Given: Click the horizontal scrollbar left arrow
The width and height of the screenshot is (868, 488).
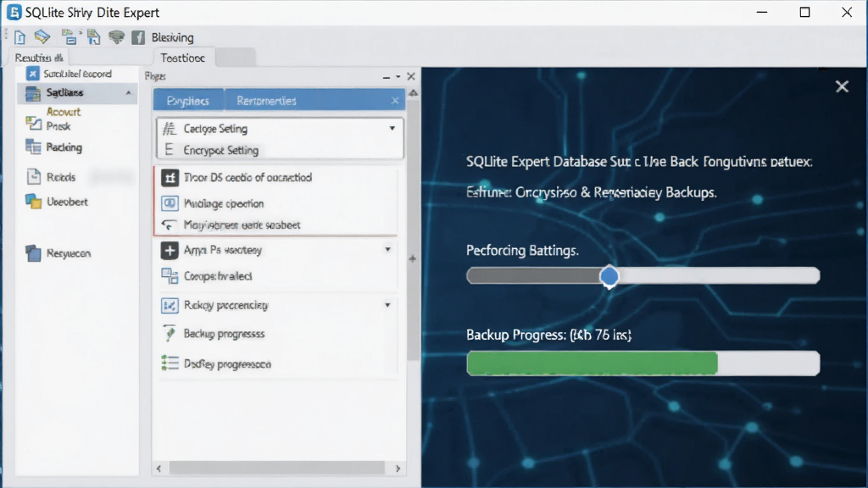Looking at the screenshot, I should tap(159, 469).
